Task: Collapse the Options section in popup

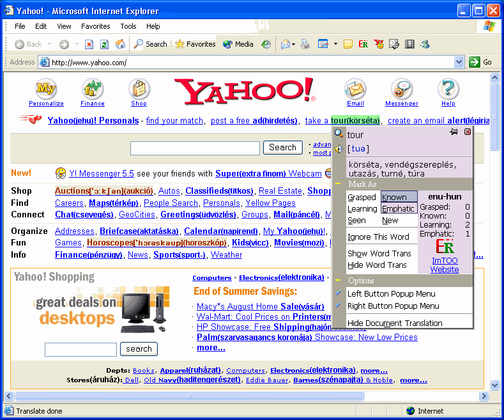Action: coord(338,281)
